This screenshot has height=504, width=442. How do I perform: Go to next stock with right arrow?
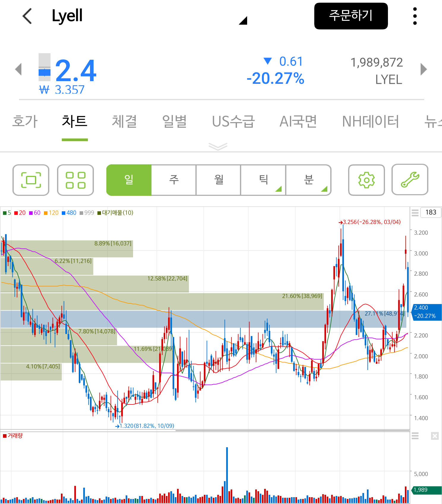[x=424, y=69]
